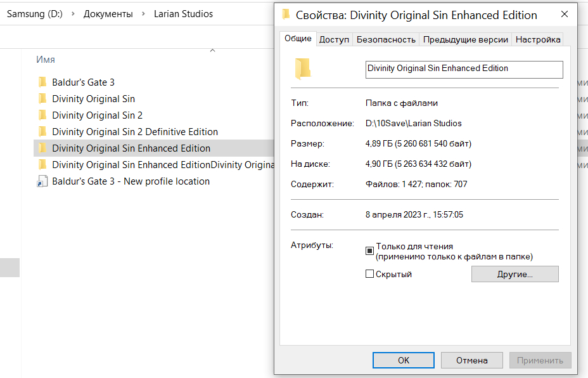588x378 pixels.
Task: Click the sort arrow above Имя column
Action: tap(212, 51)
